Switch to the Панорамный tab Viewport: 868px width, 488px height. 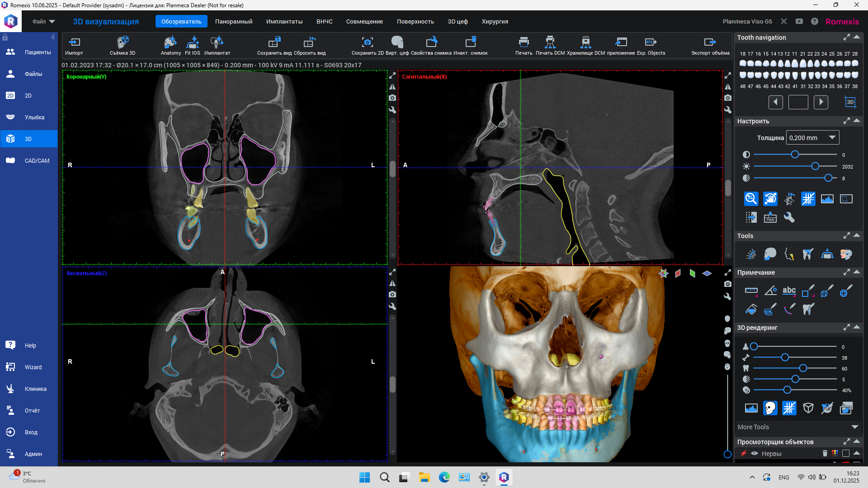(234, 21)
